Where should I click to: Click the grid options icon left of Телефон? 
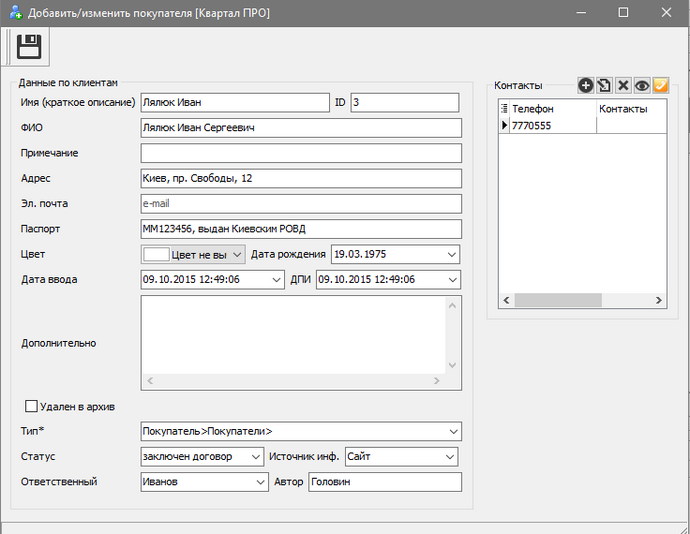point(504,108)
